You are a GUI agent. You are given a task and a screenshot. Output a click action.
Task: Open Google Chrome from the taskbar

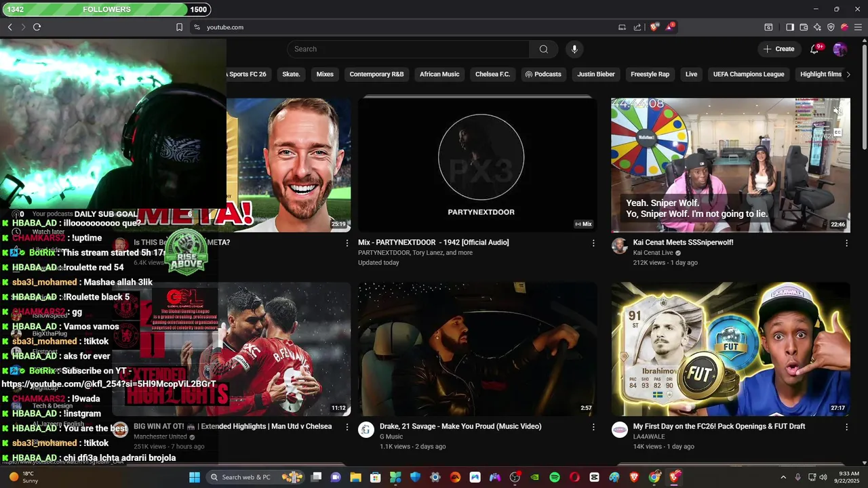click(x=654, y=477)
